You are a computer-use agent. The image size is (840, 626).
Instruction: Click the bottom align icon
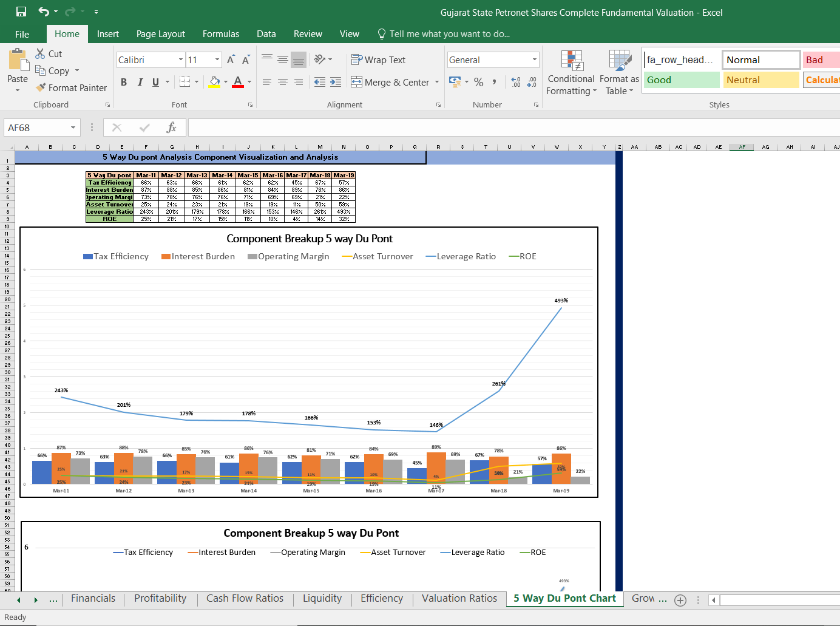coord(299,60)
